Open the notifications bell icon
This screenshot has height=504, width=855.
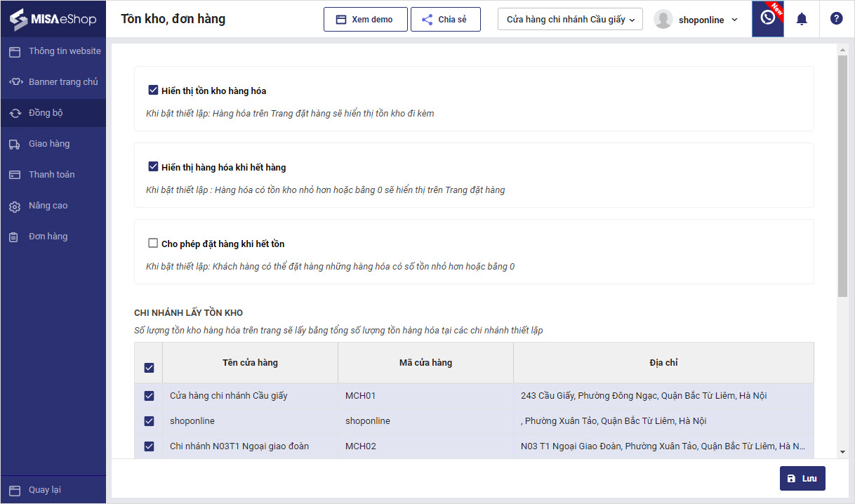[802, 19]
